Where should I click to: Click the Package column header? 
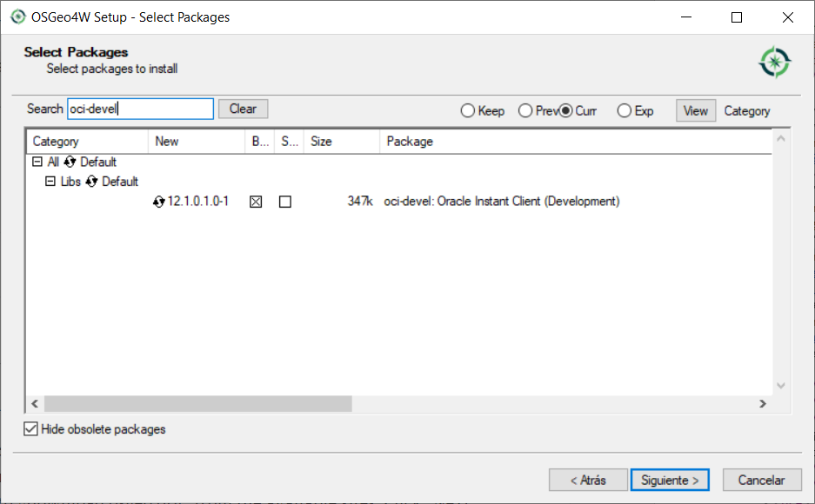[410, 141]
